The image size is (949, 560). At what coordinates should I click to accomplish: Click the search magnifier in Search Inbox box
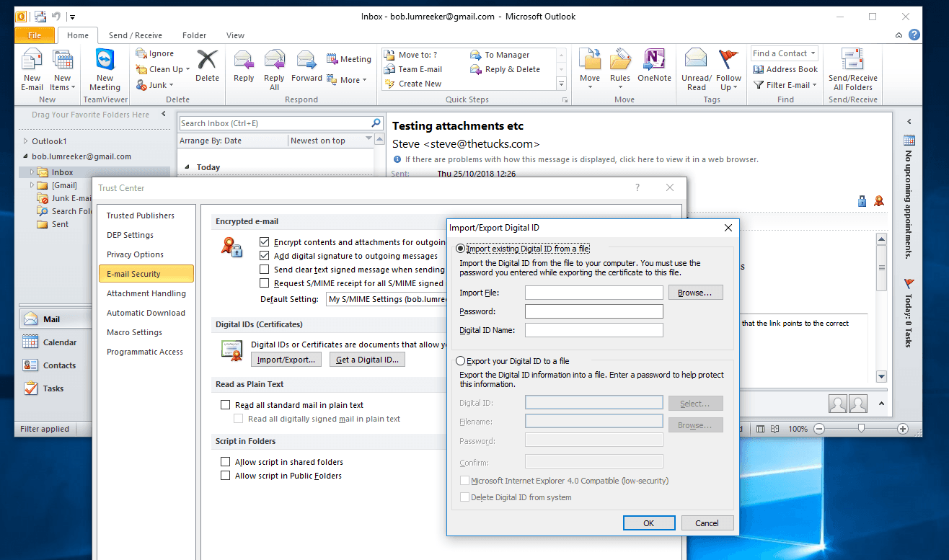point(376,123)
